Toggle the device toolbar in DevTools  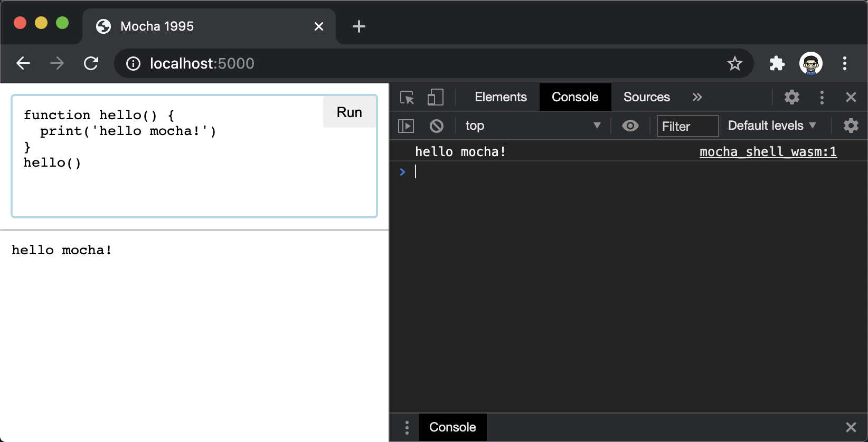(x=435, y=97)
